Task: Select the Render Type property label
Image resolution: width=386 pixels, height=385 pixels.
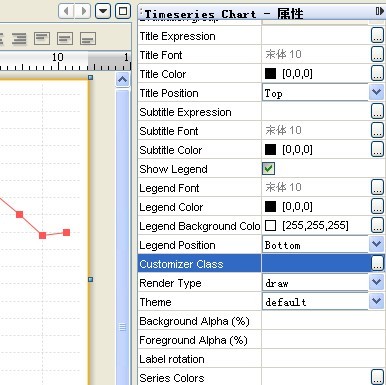Action: tap(170, 283)
